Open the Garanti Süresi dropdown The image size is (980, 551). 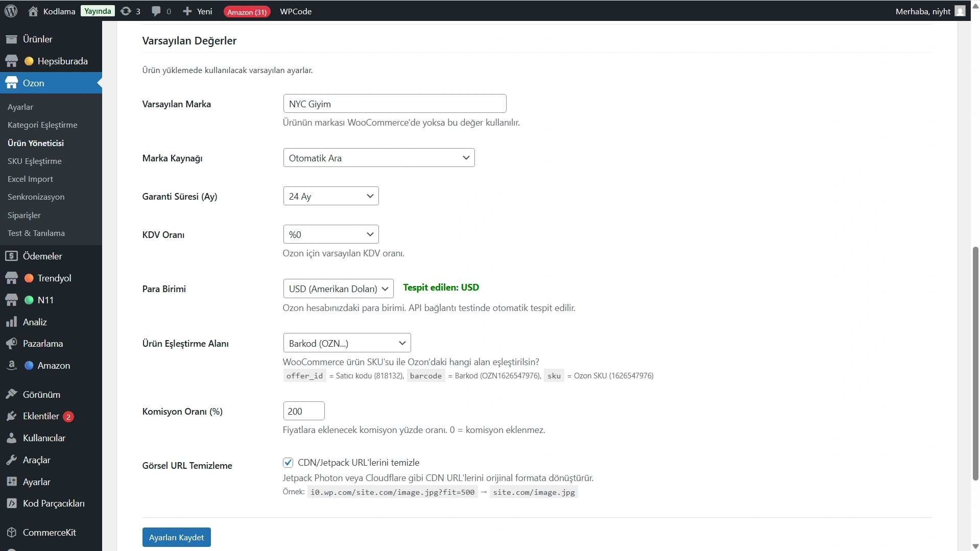click(330, 196)
